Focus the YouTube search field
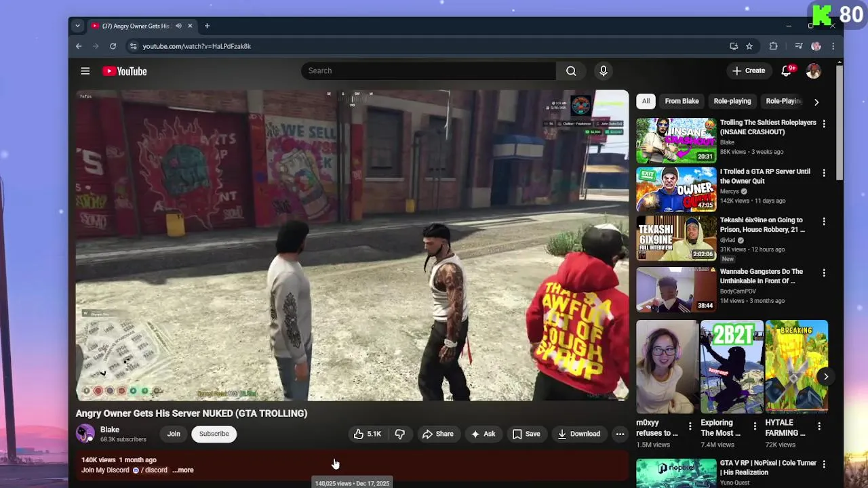868x488 pixels. tap(429, 71)
